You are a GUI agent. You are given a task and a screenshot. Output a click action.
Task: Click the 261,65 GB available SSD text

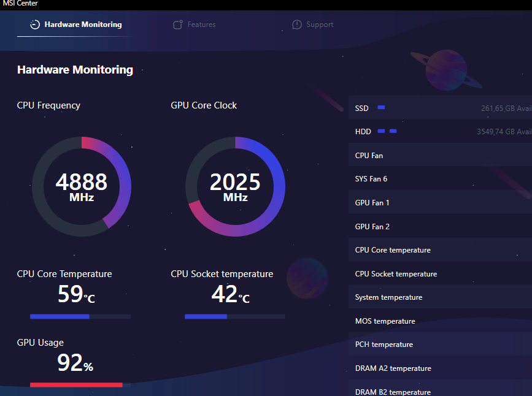[x=506, y=108]
